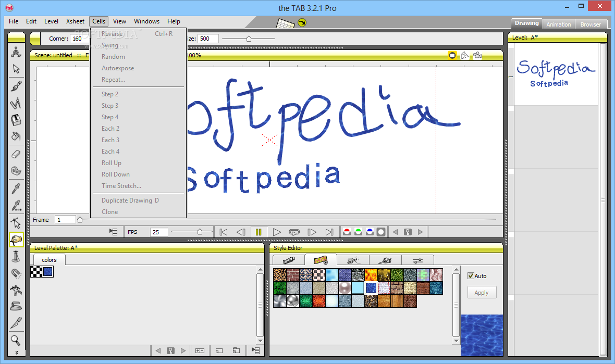
Task: Click the Frame slider handle
Action: tap(80, 219)
